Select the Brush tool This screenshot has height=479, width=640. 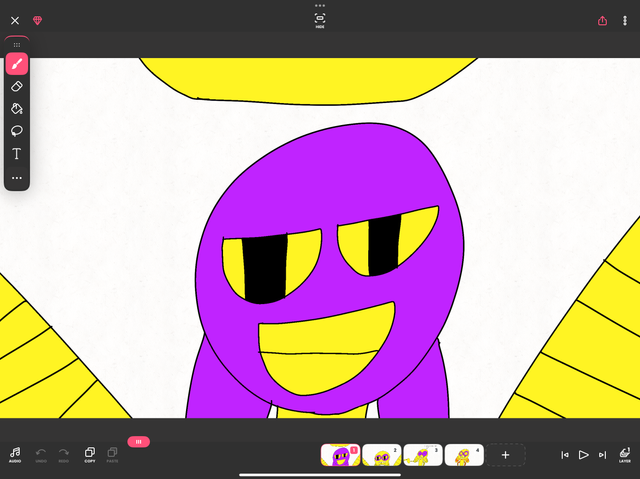pos(17,65)
